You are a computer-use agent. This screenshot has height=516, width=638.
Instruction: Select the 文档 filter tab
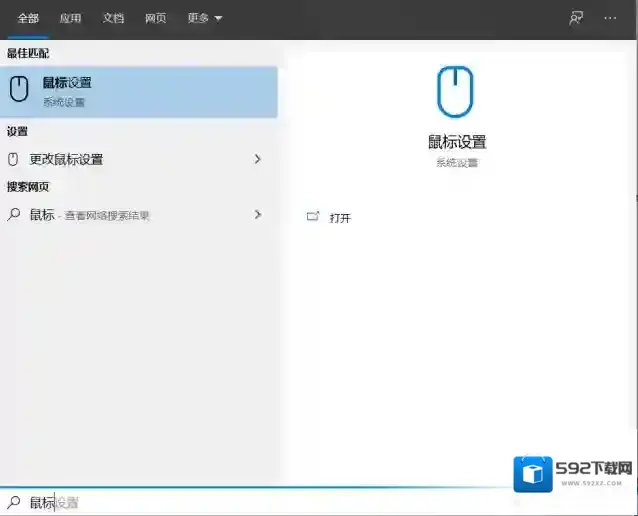[113, 18]
